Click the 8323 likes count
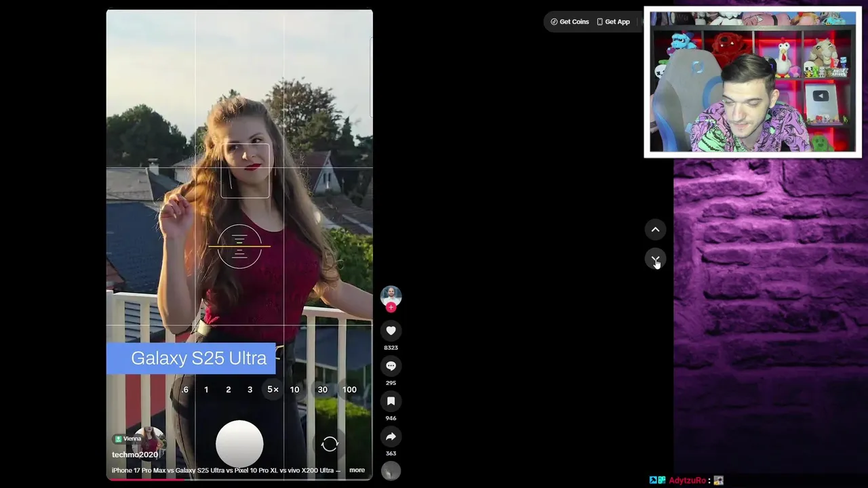 [x=391, y=348]
